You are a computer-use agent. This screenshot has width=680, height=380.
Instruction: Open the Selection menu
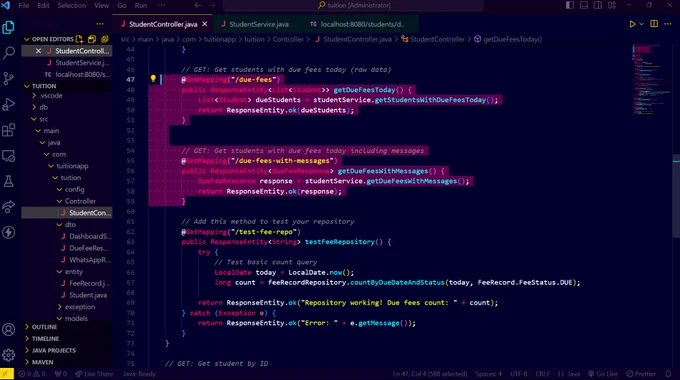click(x=72, y=5)
